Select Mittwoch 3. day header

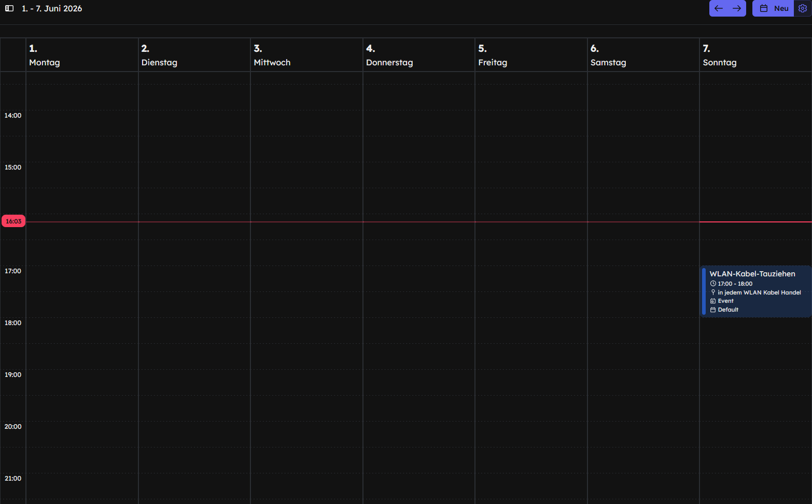click(x=306, y=55)
